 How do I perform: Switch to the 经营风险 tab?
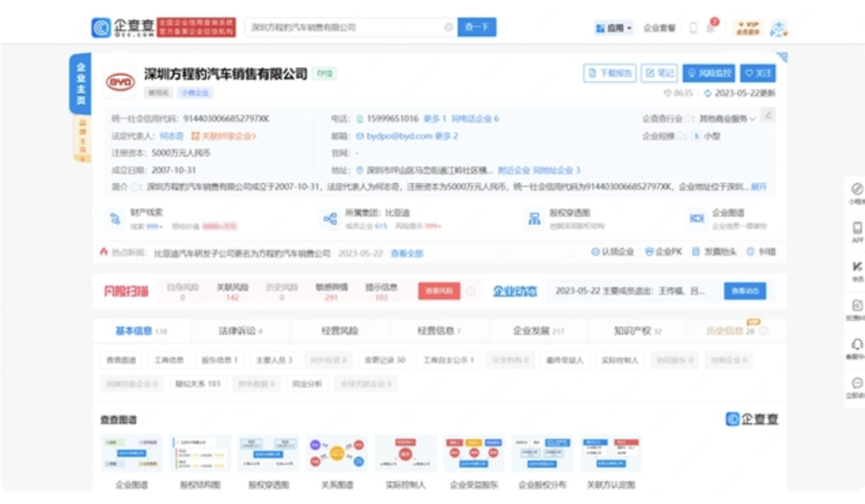[x=340, y=331]
